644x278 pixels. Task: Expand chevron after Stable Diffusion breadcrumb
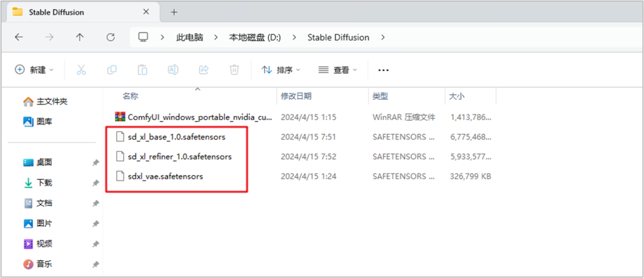[x=383, y=38]
